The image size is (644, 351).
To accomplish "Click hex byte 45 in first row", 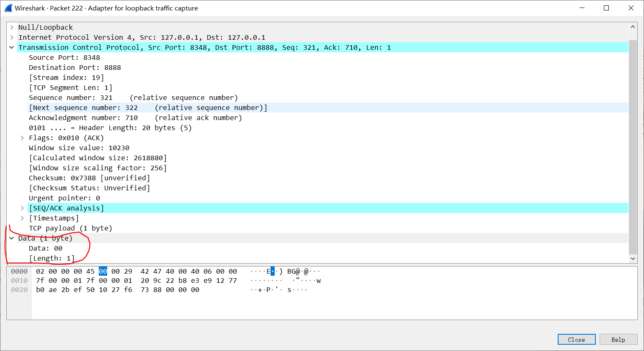I will click(90, 271).
